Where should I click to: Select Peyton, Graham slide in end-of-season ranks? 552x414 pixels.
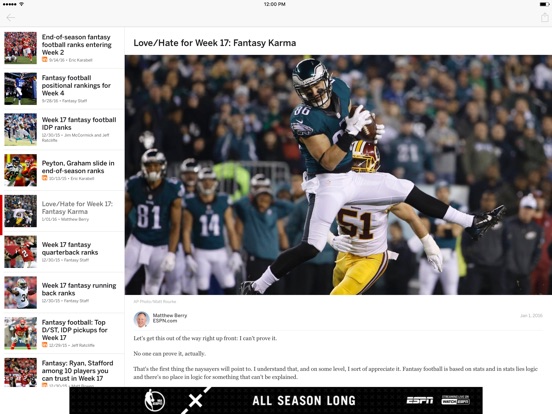tap(63, 170)
